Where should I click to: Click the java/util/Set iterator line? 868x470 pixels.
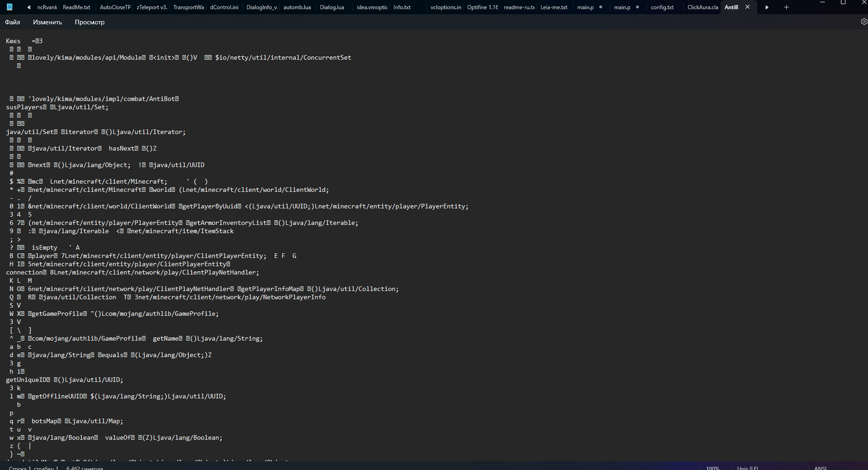click(x=96, y=132)
